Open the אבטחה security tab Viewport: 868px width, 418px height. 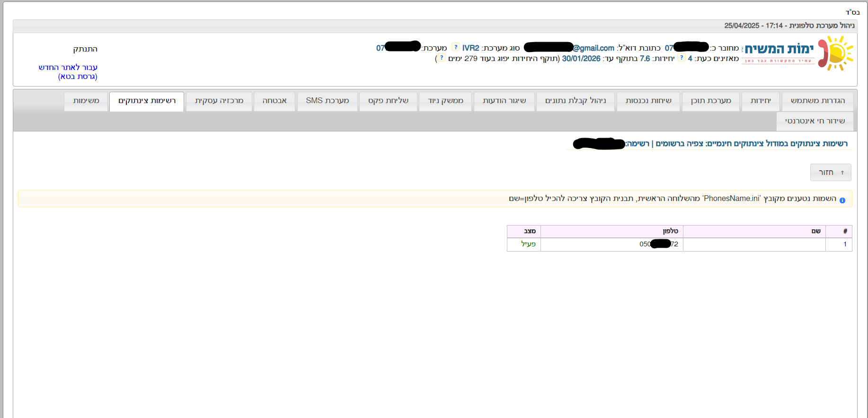point(275,101)
